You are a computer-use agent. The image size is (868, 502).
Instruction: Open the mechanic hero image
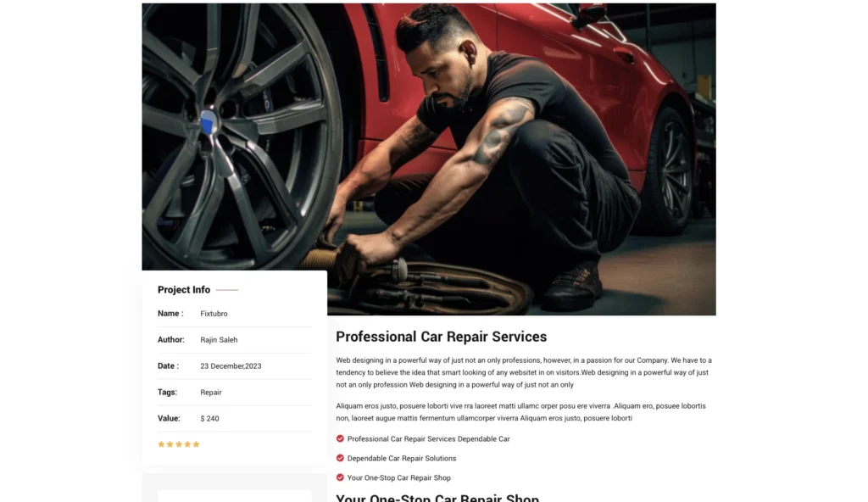(429, 159)
